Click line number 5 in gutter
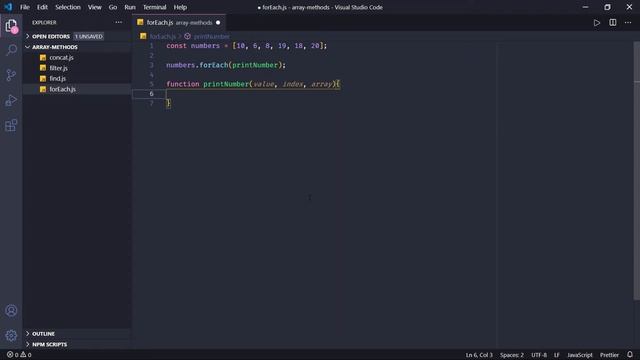Screen dimensions: 640x360 151,84
